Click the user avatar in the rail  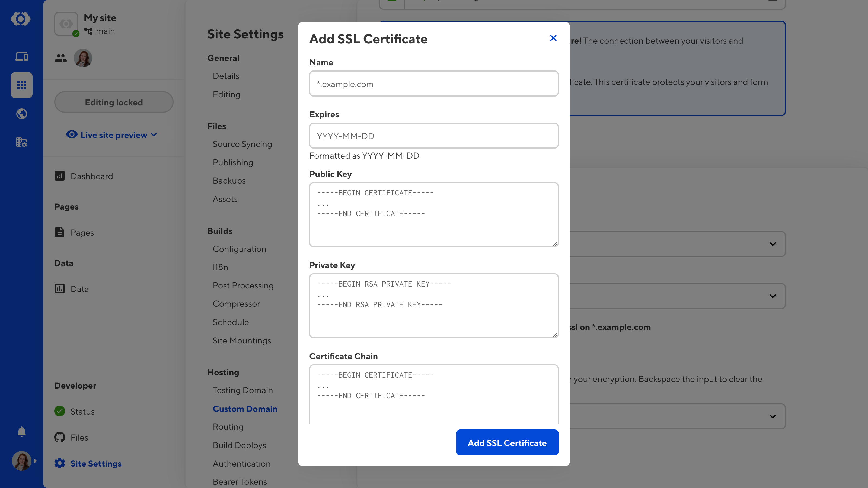click(x=22, y=461)
